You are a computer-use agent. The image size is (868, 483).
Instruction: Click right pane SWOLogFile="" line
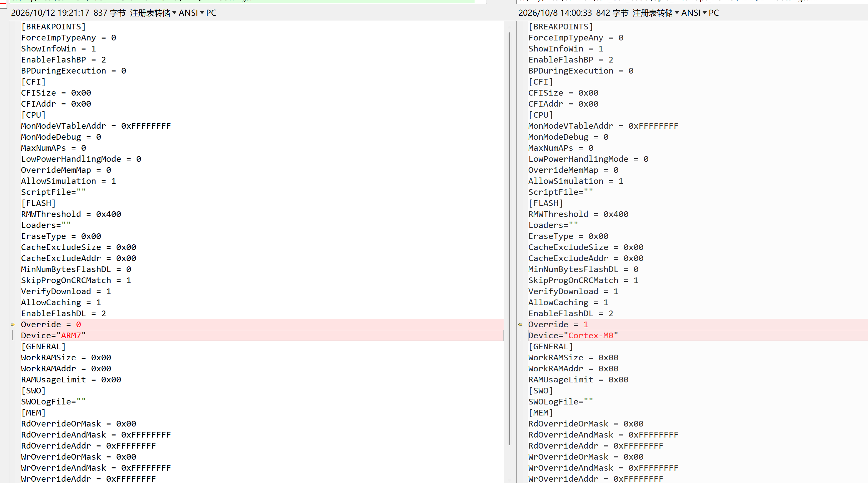(561, 402)
